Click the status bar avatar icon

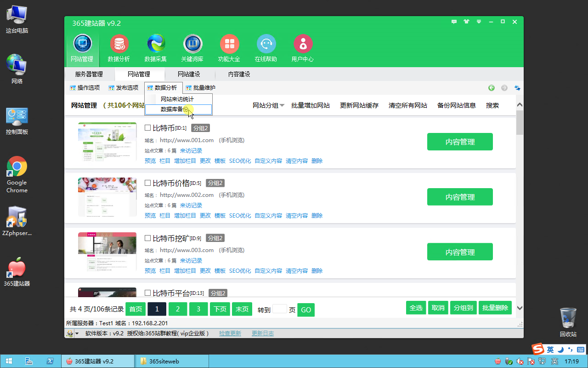click(x=69, y=333)
